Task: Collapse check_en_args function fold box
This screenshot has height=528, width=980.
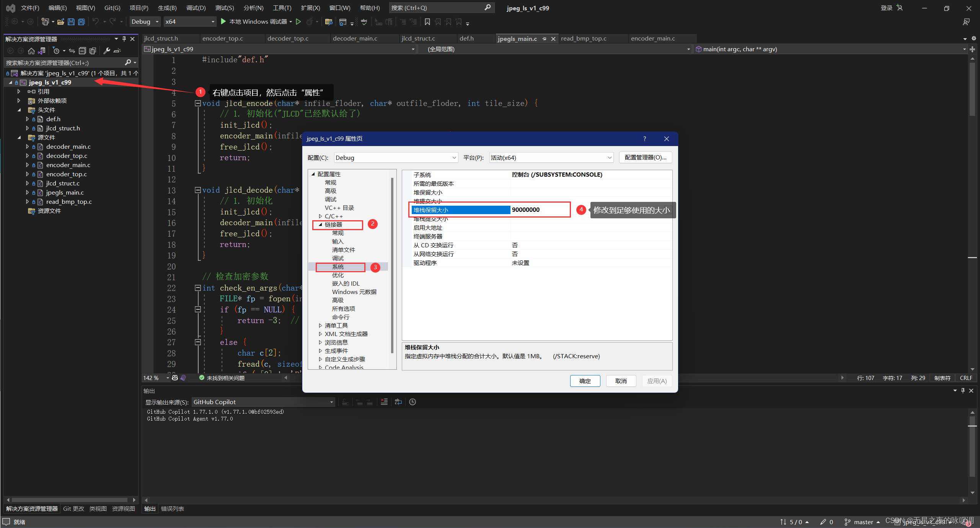Action: pyautogui.click(x=198, y=288)
